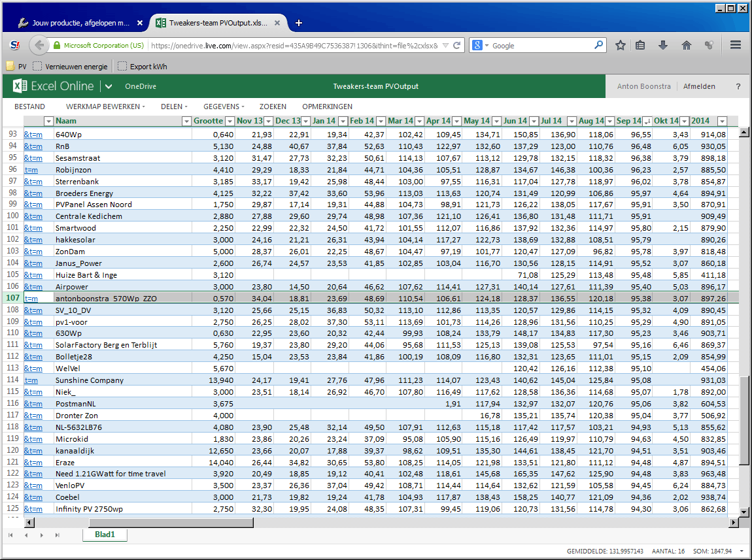Click the OPMERKINGEN menu item
This screenshot has height=560, width=752.
[x=327, y=107]
